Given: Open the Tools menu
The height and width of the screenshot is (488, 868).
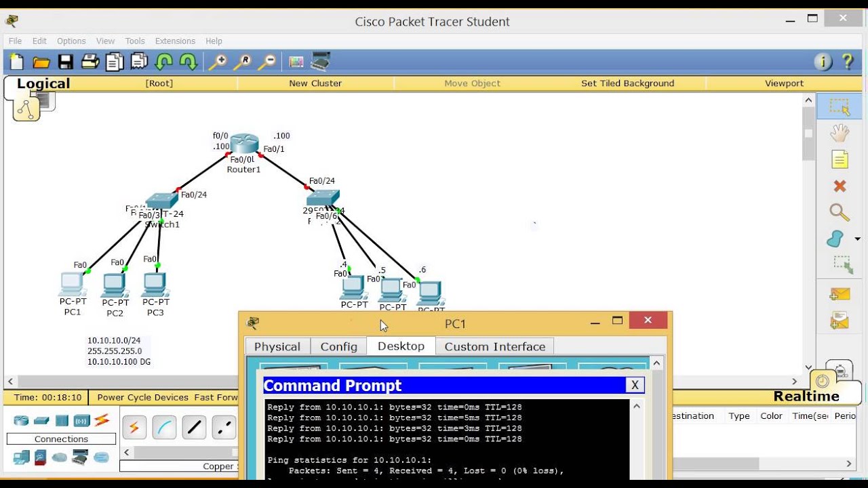Looking at the screenshot, I should tap(135, 41).
